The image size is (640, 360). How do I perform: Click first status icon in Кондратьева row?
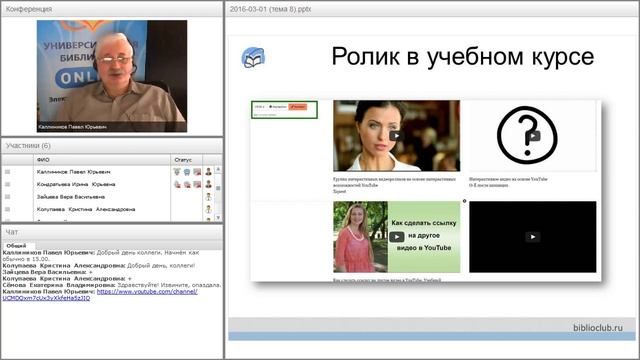coord(177,184)
